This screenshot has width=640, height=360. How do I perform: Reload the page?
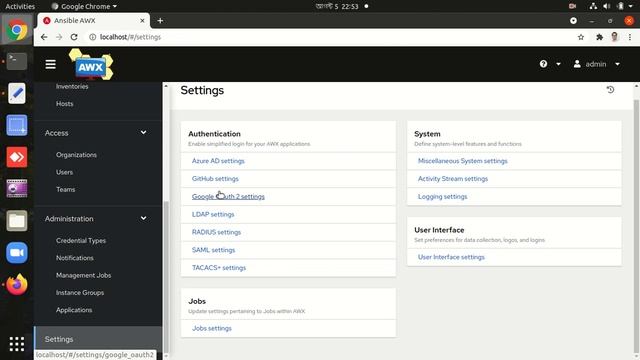click(x=74, y=37)
